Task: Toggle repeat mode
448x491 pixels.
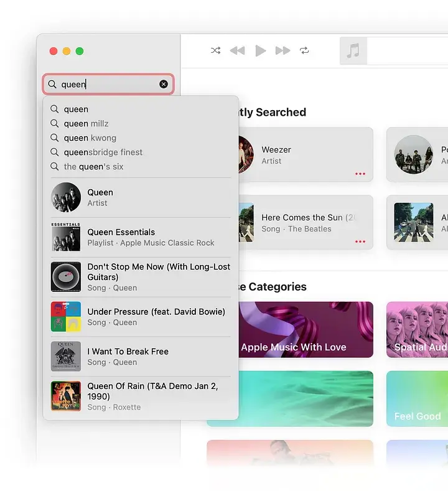Action: pos(304,50)
